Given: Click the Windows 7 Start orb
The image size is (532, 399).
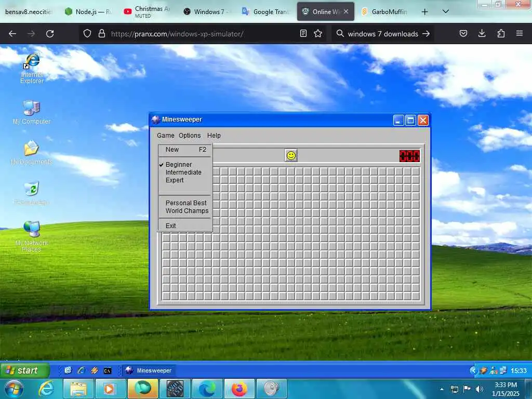Looking at the screenshot, I should tap(14, 389).
